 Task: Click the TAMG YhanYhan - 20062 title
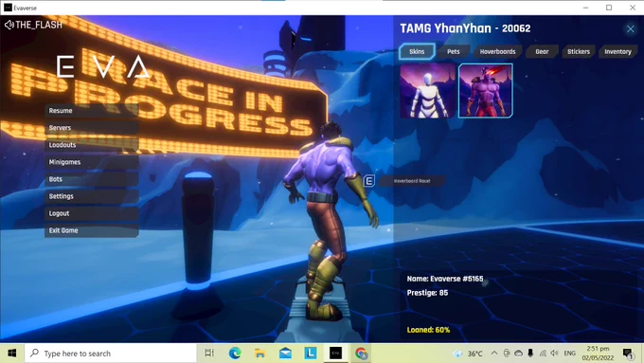465,28
